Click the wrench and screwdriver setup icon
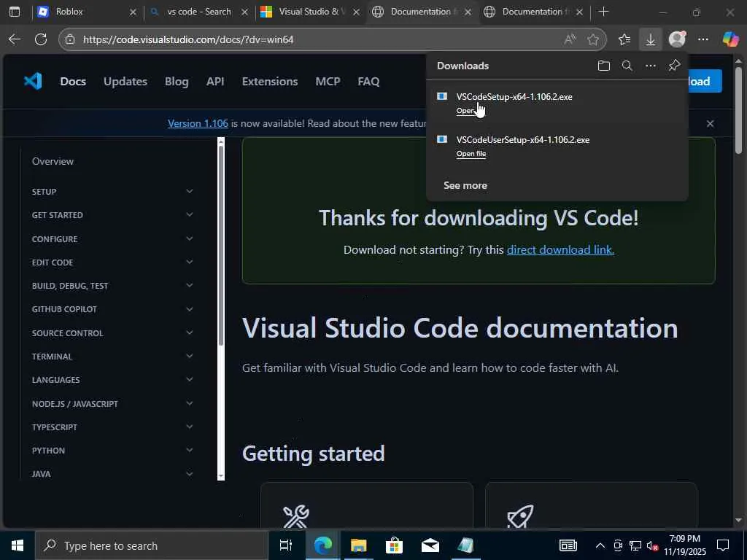Screen dimensions: 747x560 click(x=296, y=517)
